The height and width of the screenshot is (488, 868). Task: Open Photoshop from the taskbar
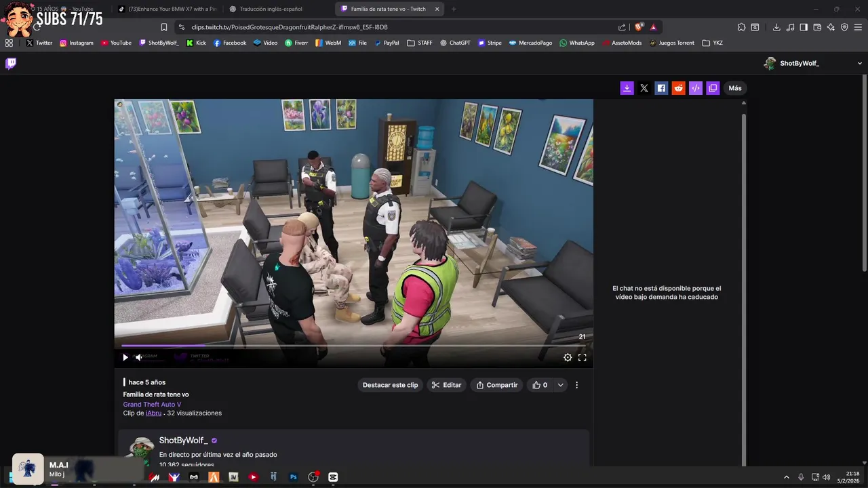(293, 477)
